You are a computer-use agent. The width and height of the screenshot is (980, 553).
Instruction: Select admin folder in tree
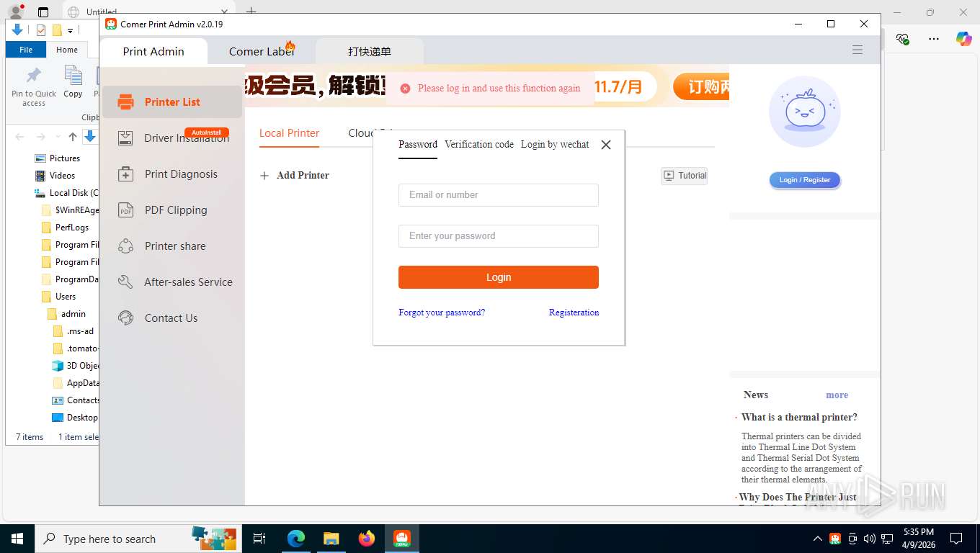pos(73,314)
